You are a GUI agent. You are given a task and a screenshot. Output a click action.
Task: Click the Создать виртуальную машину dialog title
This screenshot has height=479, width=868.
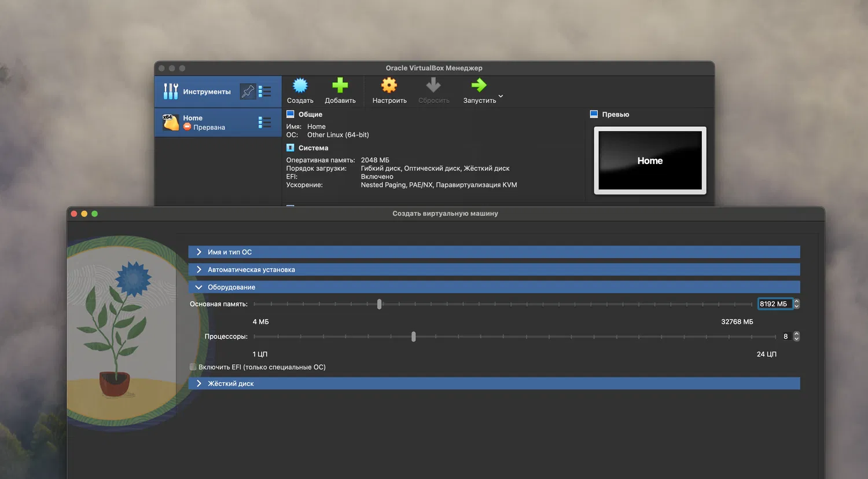pyautogui.click(x=445, y=213)
